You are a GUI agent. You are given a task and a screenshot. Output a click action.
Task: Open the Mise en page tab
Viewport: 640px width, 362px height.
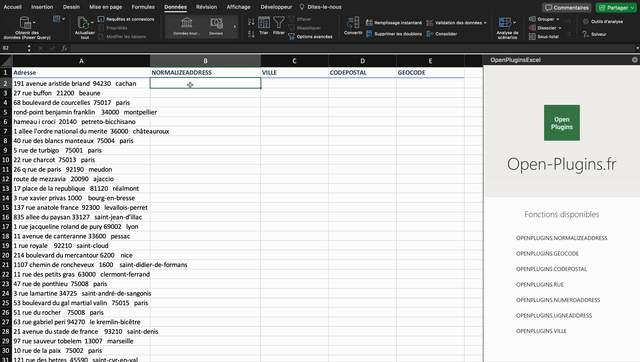[x=105, y=7]
